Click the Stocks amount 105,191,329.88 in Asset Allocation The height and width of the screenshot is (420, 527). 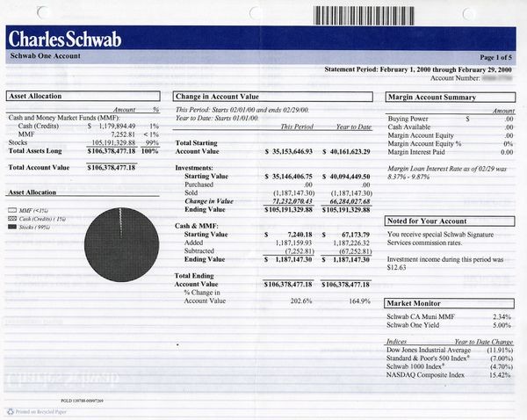pos(113,142)
